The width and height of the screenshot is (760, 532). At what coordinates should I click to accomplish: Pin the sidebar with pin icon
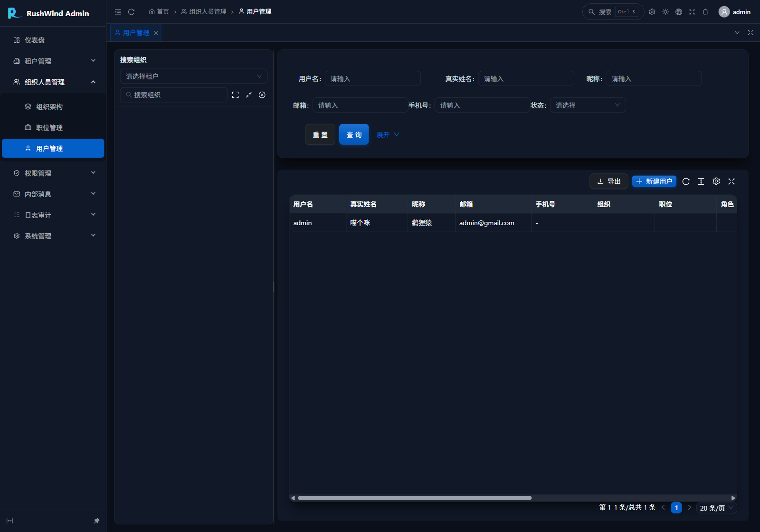pyautogui.click(x=96, y=521)
